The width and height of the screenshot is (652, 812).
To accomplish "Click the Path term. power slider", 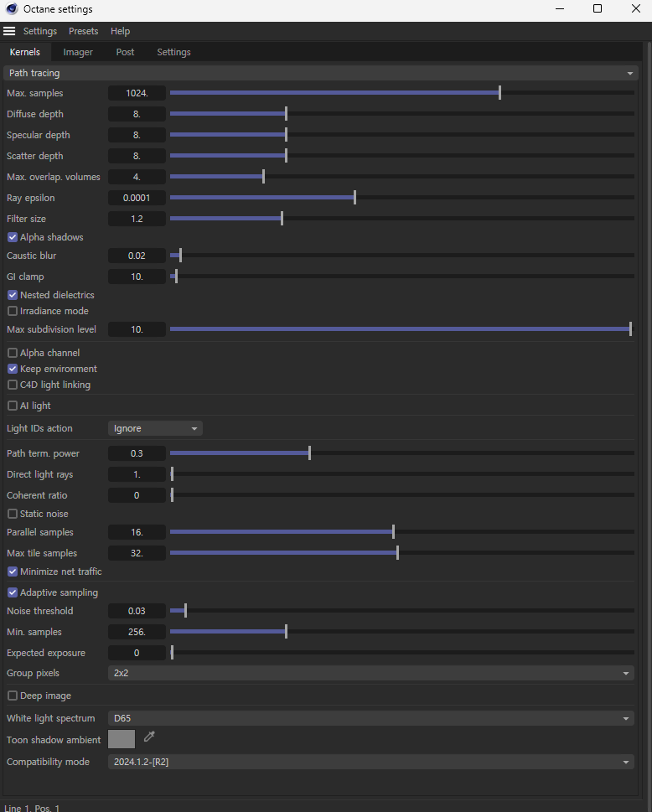I will pos(402,453).
